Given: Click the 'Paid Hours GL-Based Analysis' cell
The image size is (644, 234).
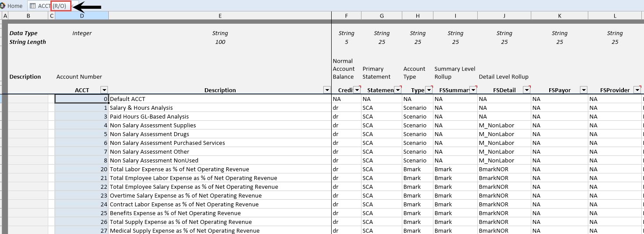Looking at the screenshot, I should [220, 116].
